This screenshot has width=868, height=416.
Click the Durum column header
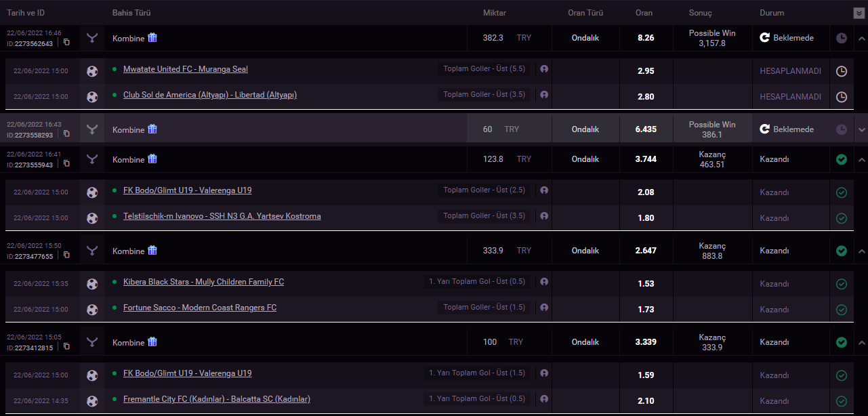pos(772,13)
